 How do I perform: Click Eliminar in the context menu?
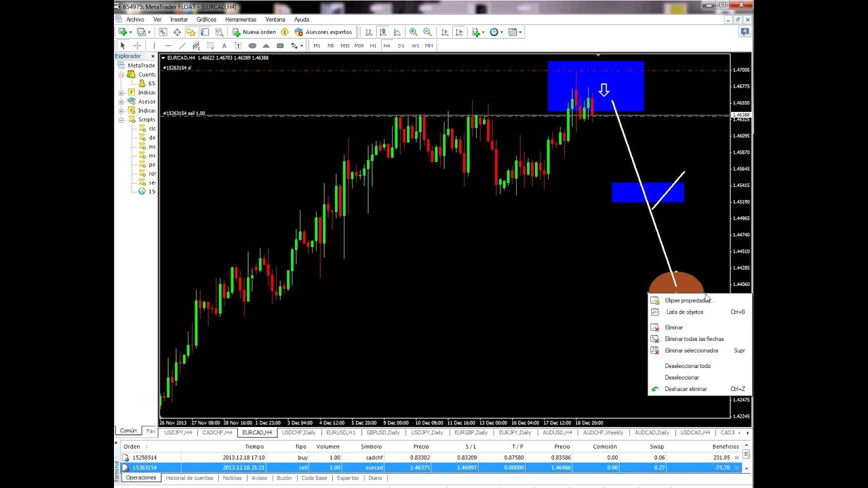[x=699, y=327]
